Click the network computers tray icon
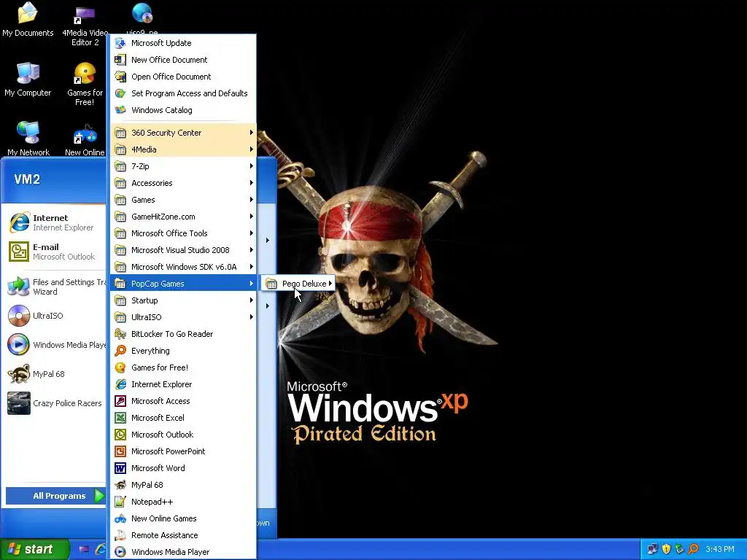Viewport: 747px width, 560px height. [652, 549]
